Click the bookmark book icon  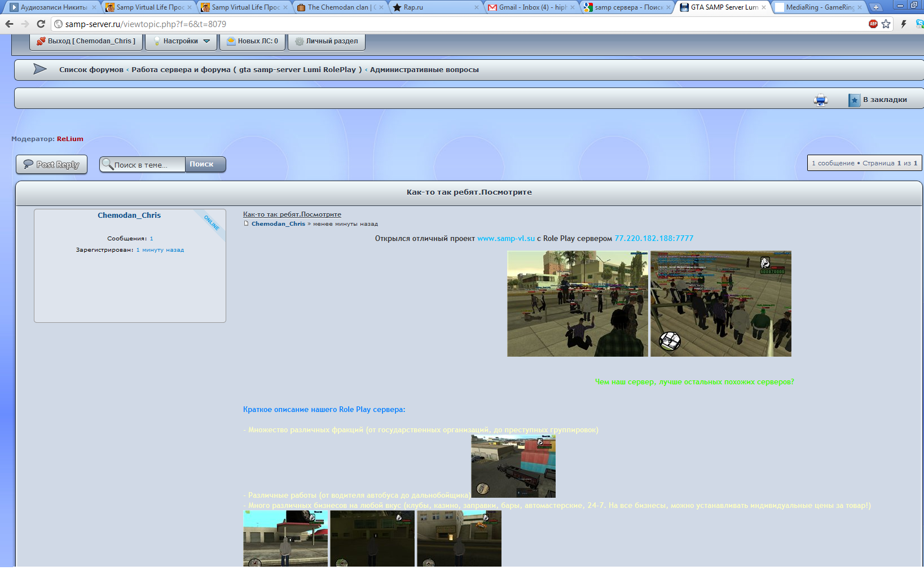click(x=854, y=100)
